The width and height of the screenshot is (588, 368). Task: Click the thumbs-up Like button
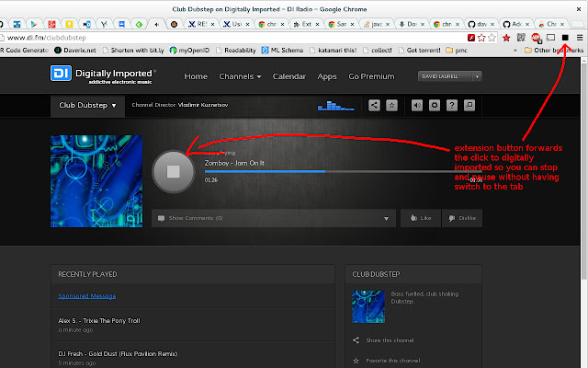point(421,218)
